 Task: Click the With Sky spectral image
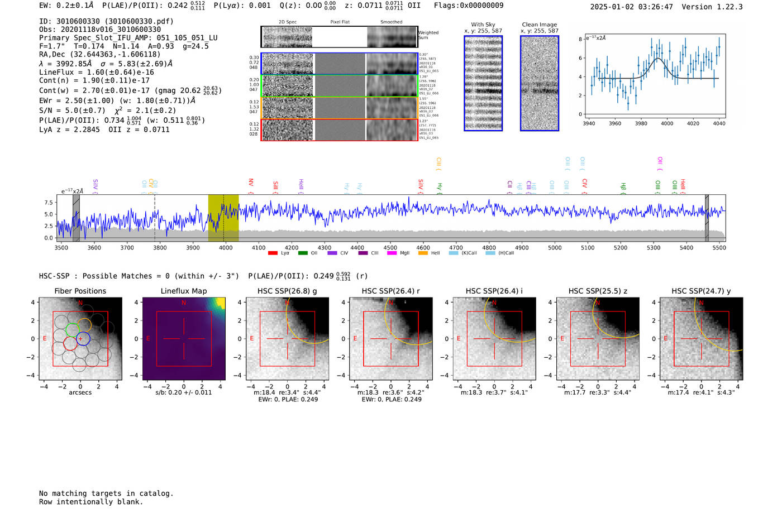(x=483, y=83)
